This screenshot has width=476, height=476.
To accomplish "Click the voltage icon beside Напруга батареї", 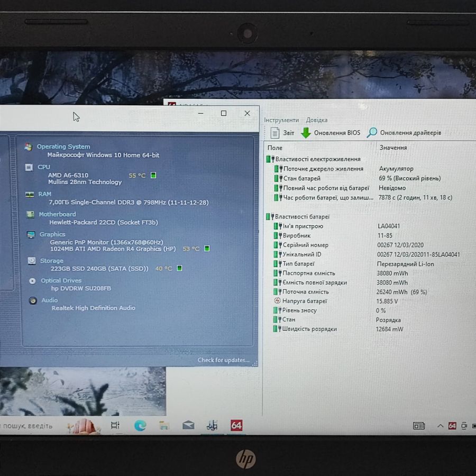I will 277,301.
